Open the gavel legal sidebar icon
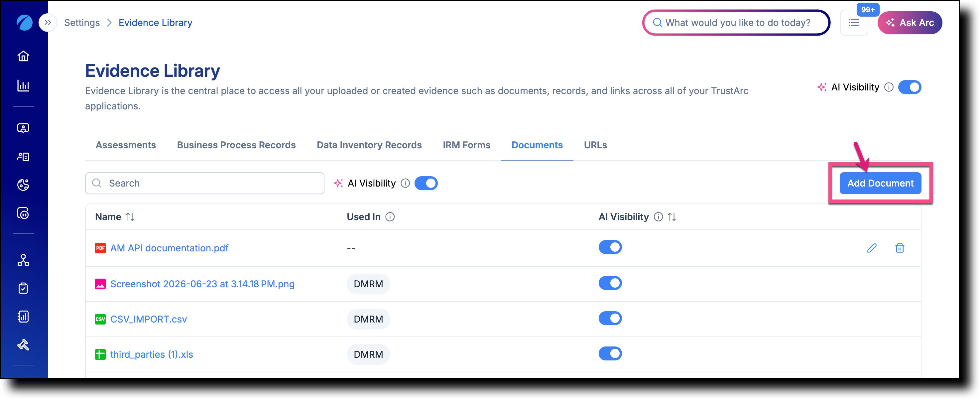The height and width of the screenshot is (399, 980). point(23,344)
